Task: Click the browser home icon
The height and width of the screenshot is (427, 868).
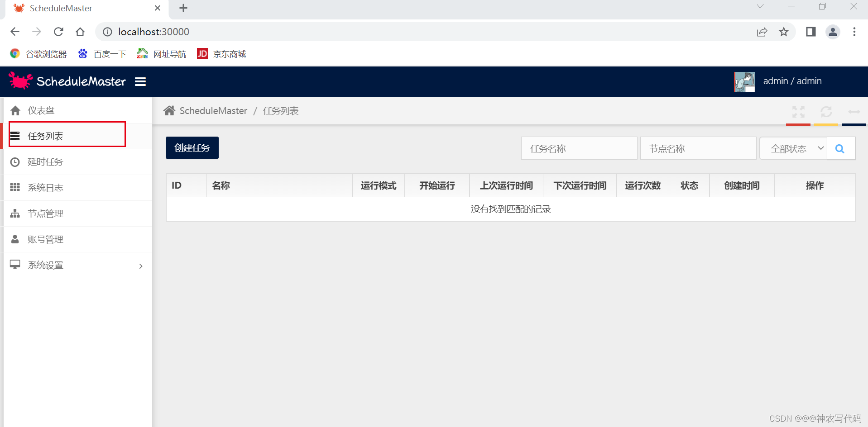Action: pos(80,32)
